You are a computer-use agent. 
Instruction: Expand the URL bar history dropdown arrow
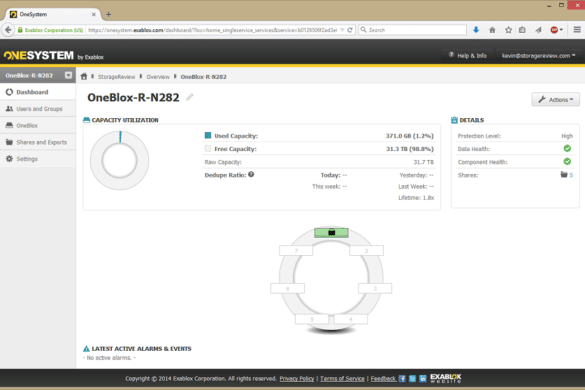click(x=342, y=30)
